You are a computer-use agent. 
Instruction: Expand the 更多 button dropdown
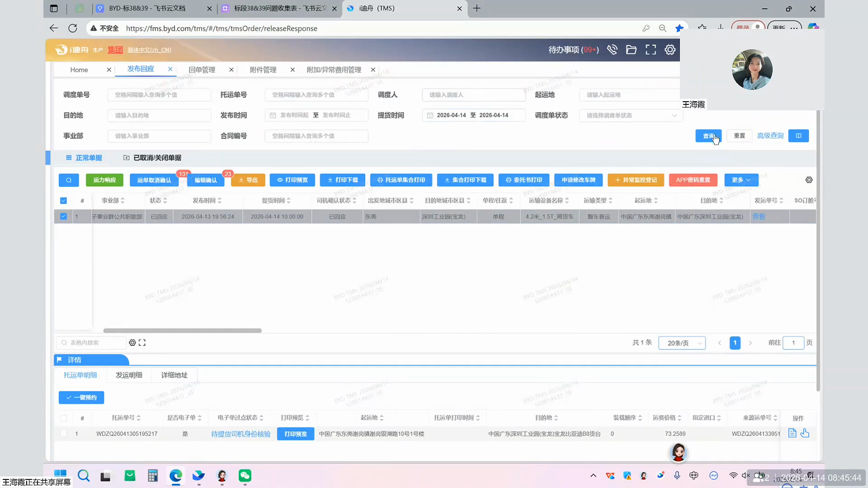click(x=741, y=180)
